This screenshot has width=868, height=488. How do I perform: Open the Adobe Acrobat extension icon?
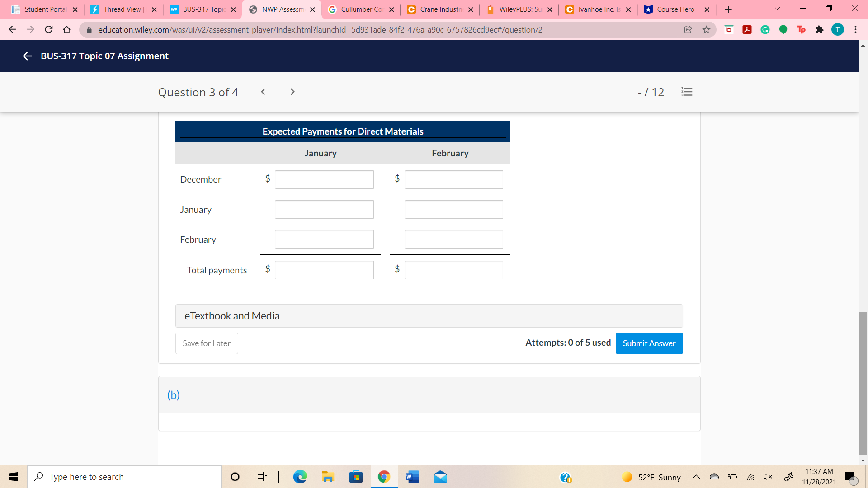coord(747,30)
